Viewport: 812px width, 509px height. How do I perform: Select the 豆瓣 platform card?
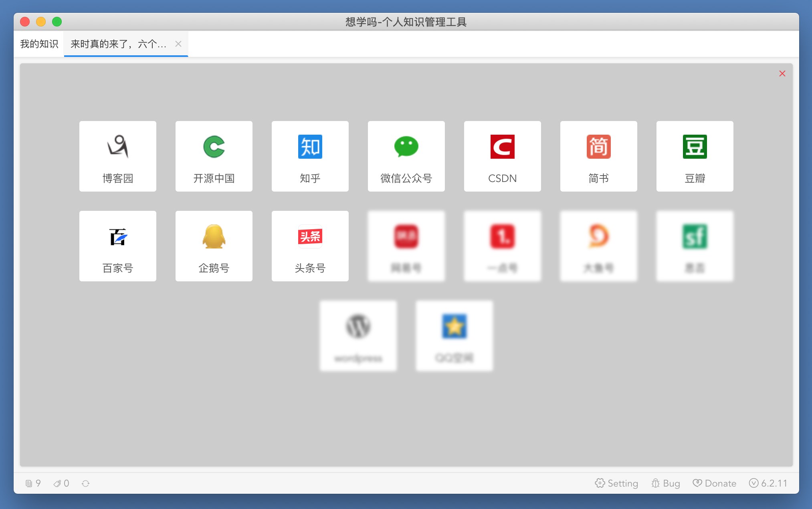(695, 156)
